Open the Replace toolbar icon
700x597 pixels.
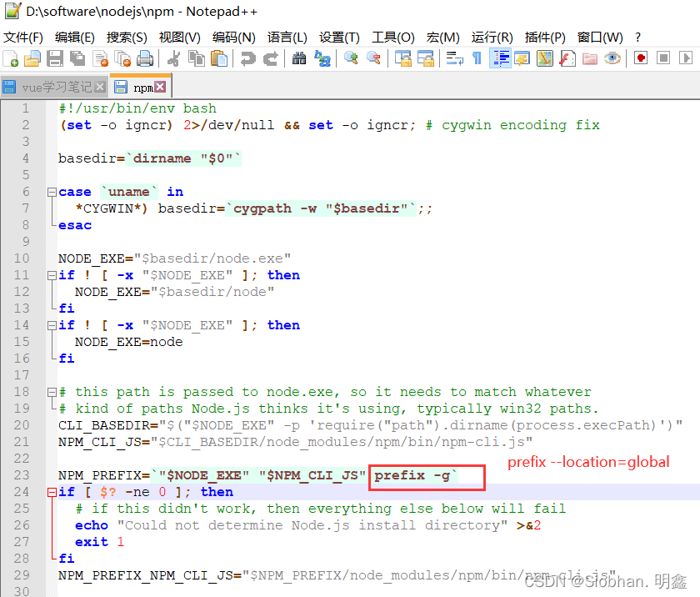tap(322, 58)
